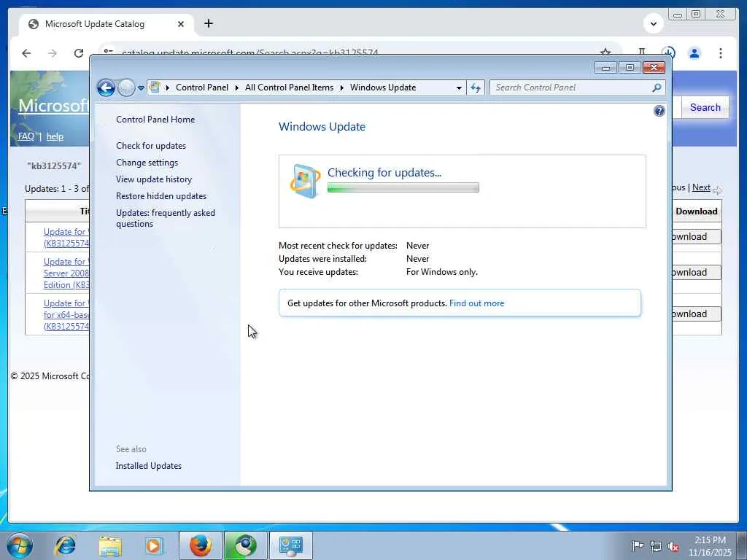Select the Microsoft Update Catalog tab

click(106, 24)
